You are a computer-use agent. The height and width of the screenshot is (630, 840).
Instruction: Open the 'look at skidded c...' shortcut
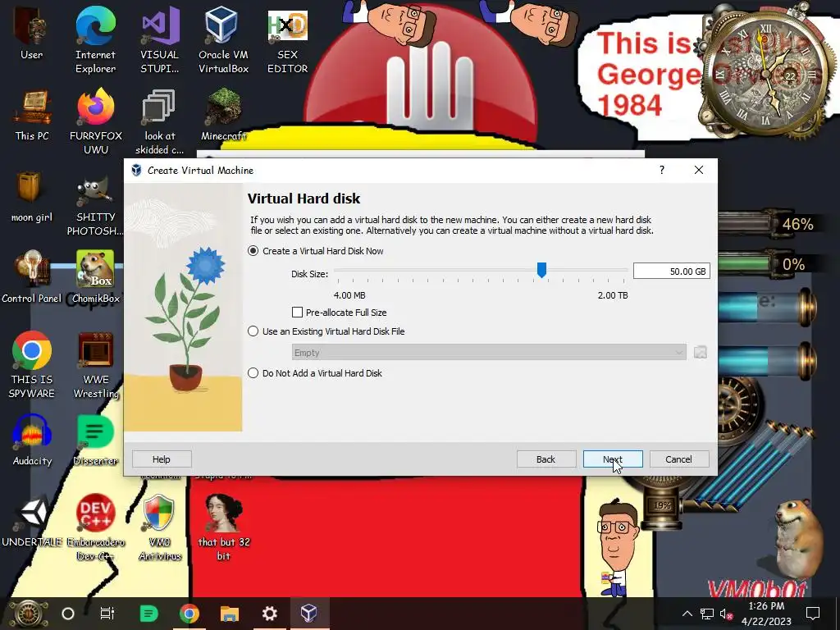coord(159,121)
